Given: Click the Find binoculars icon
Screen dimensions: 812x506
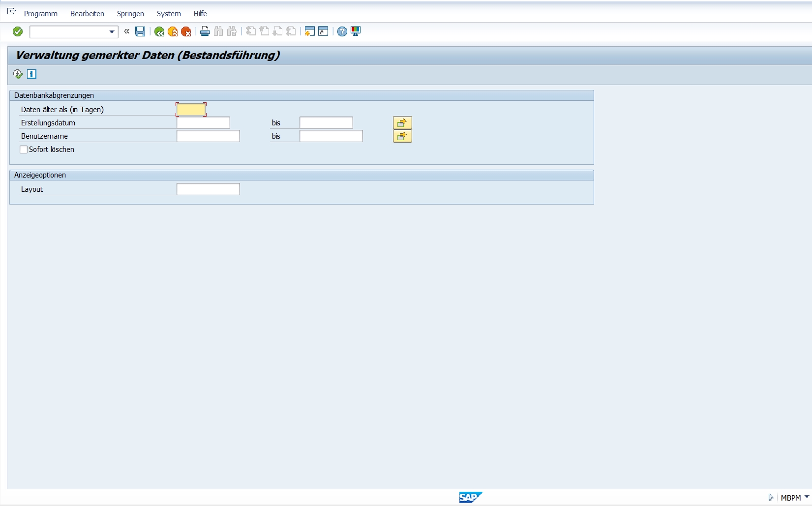Looking at the screenshot, I should pyautogui.click(x=218, y=31).
